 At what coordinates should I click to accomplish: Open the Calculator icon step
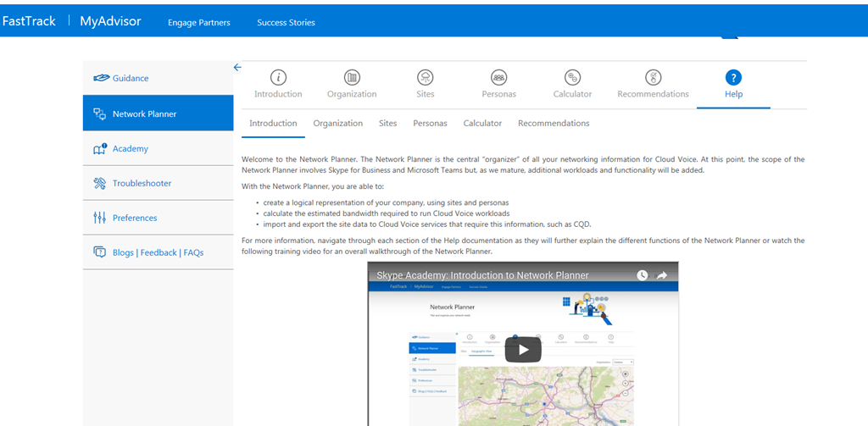click(572, 77)
